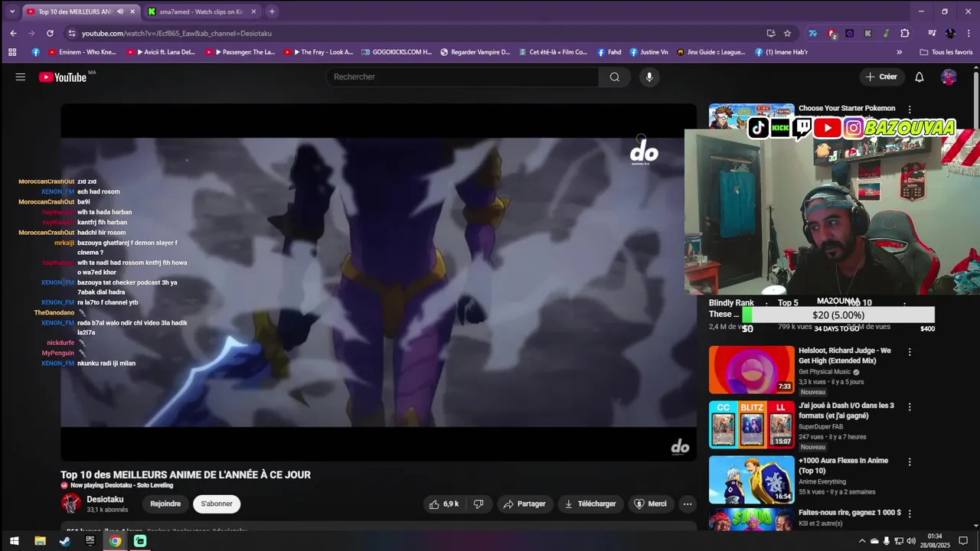Screen dimensions: 980x551
Task: Show hidden system tray icons
Action: (x=862, y=541)
